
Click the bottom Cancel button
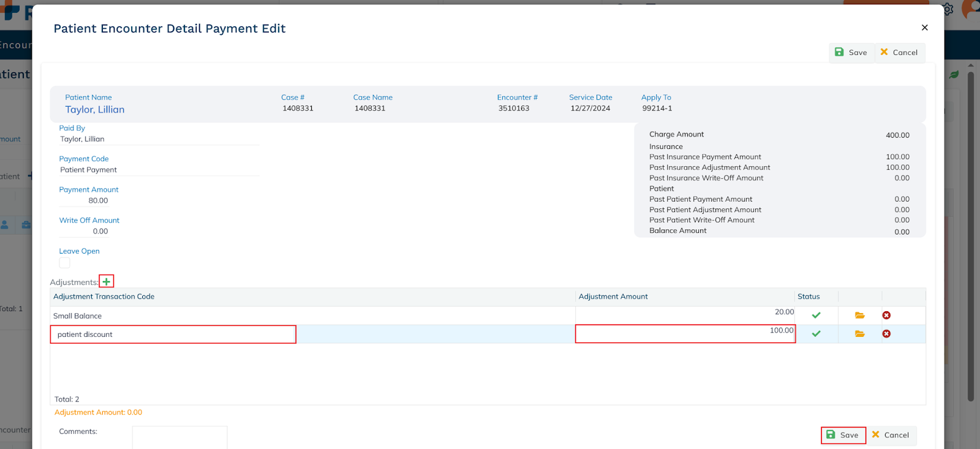[x=891, y=435]
